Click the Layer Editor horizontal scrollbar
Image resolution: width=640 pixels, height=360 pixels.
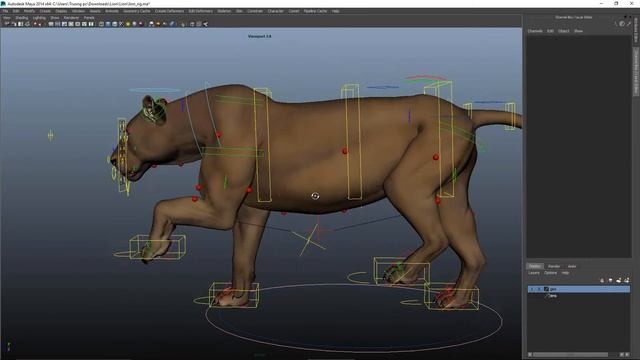[570, 355]
